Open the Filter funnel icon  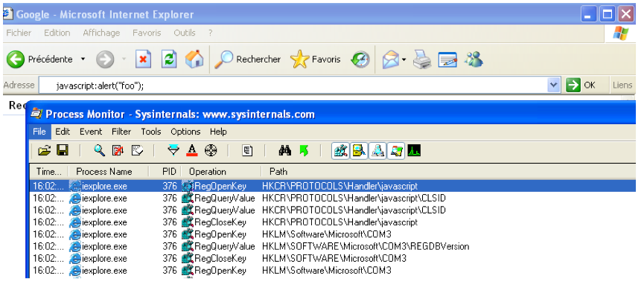click(x=173, y=150)
